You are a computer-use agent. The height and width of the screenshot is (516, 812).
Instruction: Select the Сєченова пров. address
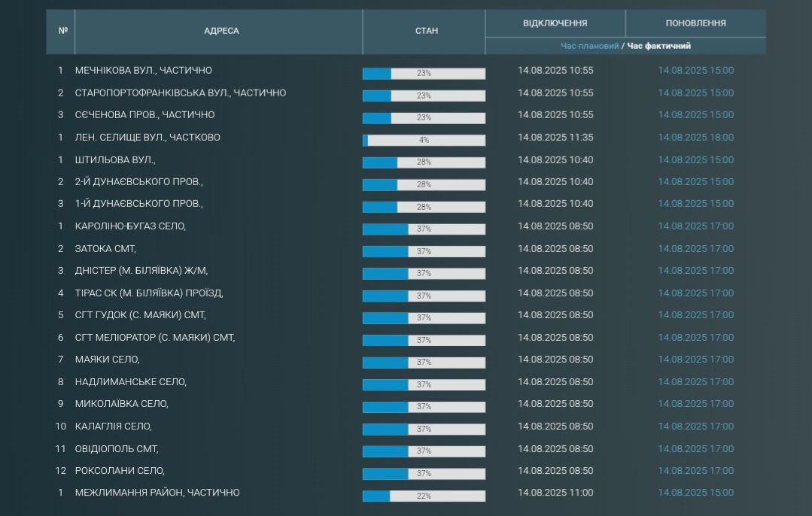(144, 115)
